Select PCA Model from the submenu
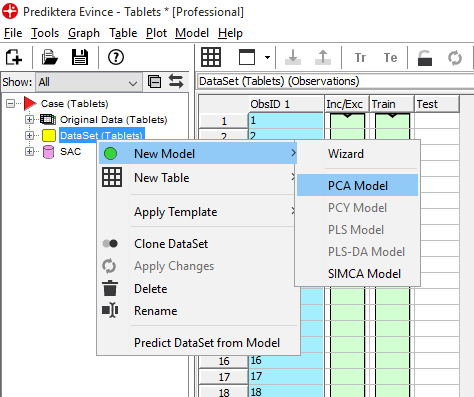This screenshot has height=397, width=474. 357,185
